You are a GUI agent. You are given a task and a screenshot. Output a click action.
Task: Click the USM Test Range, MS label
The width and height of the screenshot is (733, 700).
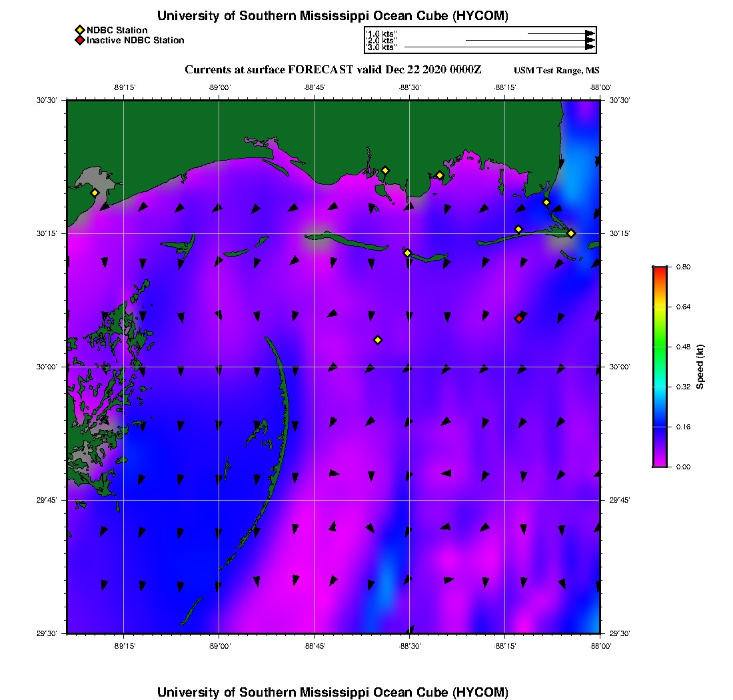coord(556,71)
